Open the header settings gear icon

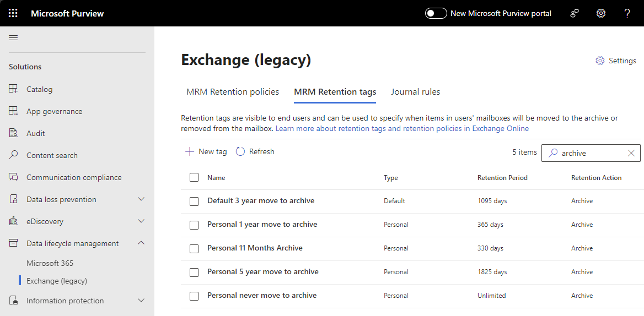point(601,13)
